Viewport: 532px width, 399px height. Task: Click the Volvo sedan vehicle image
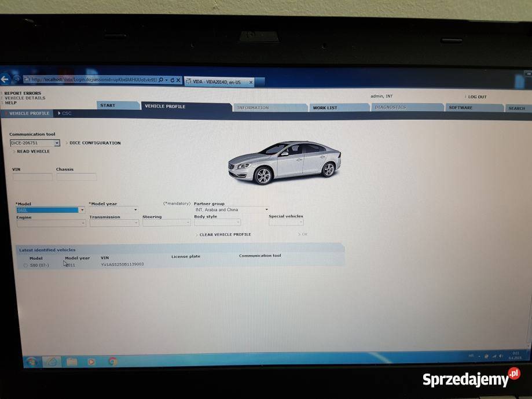284,162
